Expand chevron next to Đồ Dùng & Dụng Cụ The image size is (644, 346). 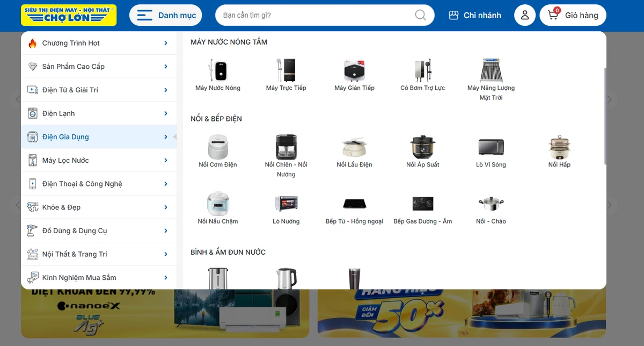click(x=166, y=230)
